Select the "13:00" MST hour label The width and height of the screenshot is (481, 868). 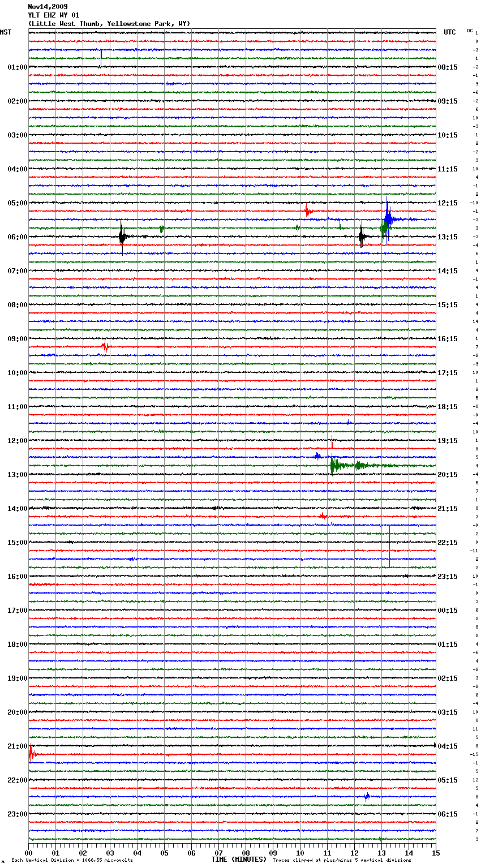(18, 475)
